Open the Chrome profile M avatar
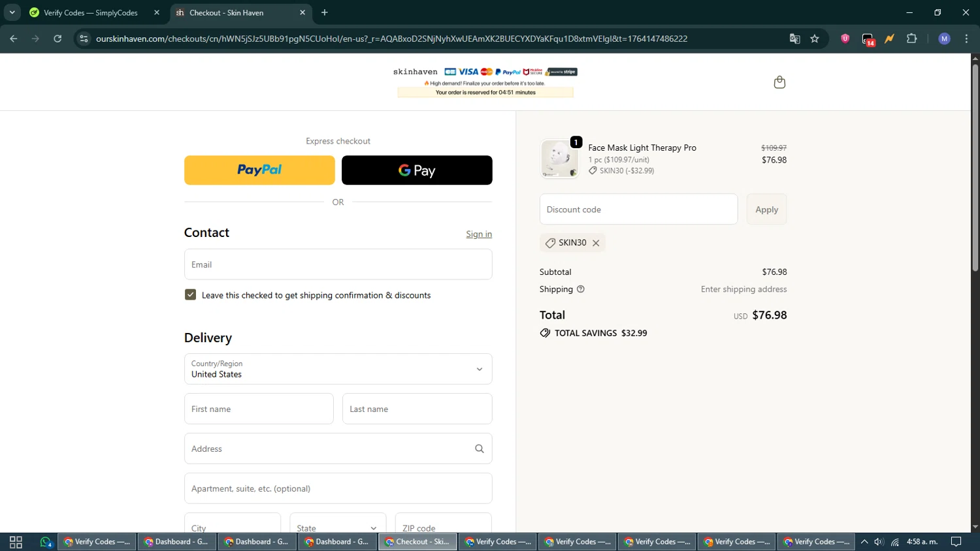980x551 pixels. tap(944, 39)
